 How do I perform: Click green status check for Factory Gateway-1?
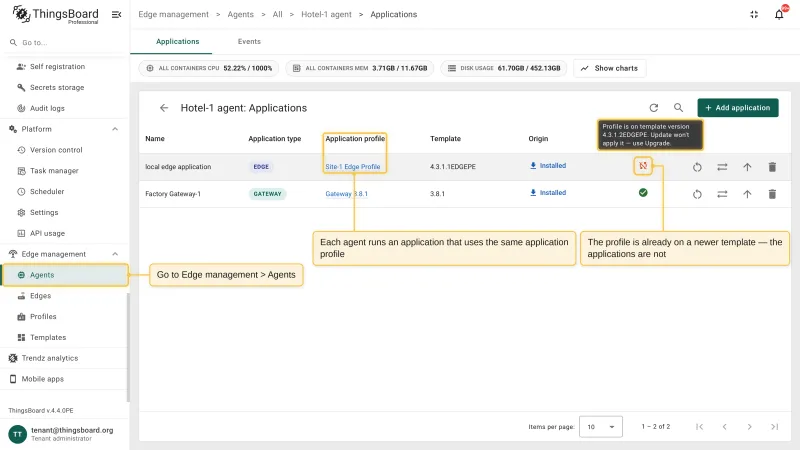coord(643,193)
